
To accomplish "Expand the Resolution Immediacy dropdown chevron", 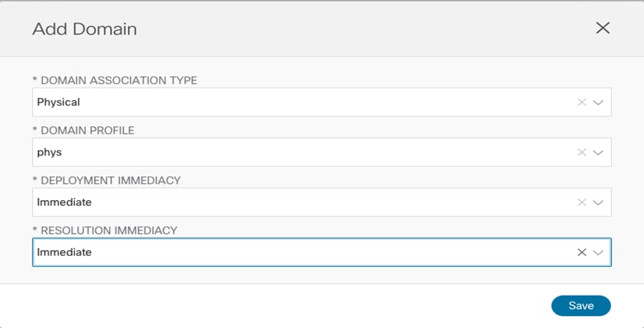I will [x=598, y=253].
